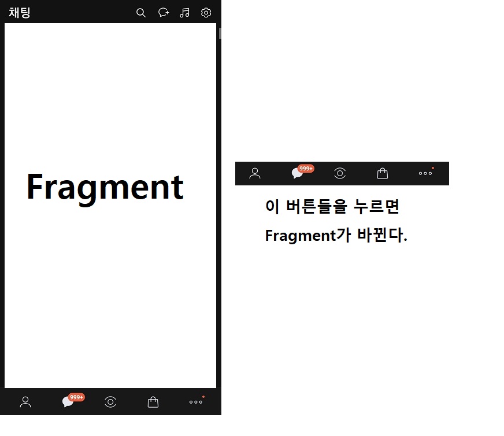Open settings gear in chat header

tap(206, 13)
